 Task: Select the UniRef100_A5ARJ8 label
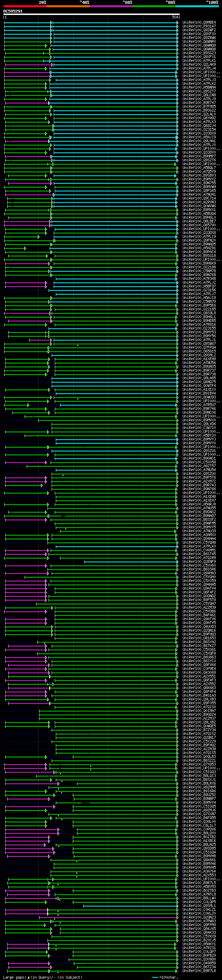pyautogui.click(x=199, y=504)
